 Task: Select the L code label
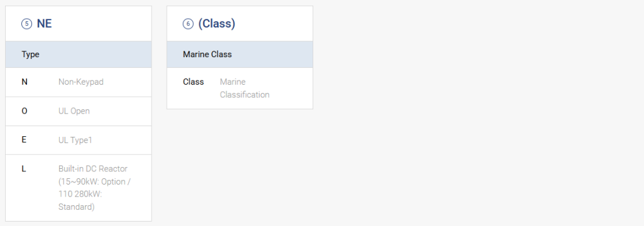(23, 169)
